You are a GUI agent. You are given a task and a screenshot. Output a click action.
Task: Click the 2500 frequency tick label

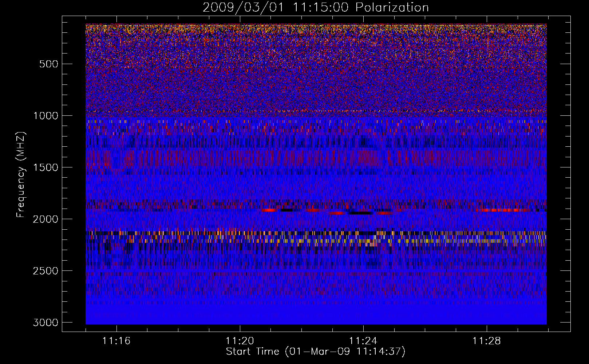pyautogui.click(x=46, y=271)
